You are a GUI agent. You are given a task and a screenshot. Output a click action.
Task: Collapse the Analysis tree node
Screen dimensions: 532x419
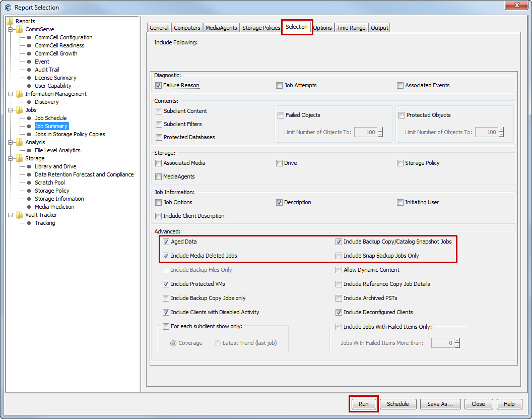[x=10, y=142]
